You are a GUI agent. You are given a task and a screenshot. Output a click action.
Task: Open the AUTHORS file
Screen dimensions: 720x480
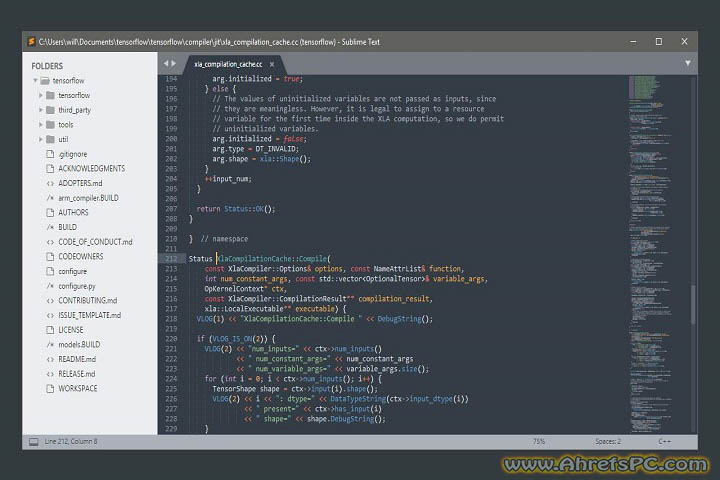point(73,212)
